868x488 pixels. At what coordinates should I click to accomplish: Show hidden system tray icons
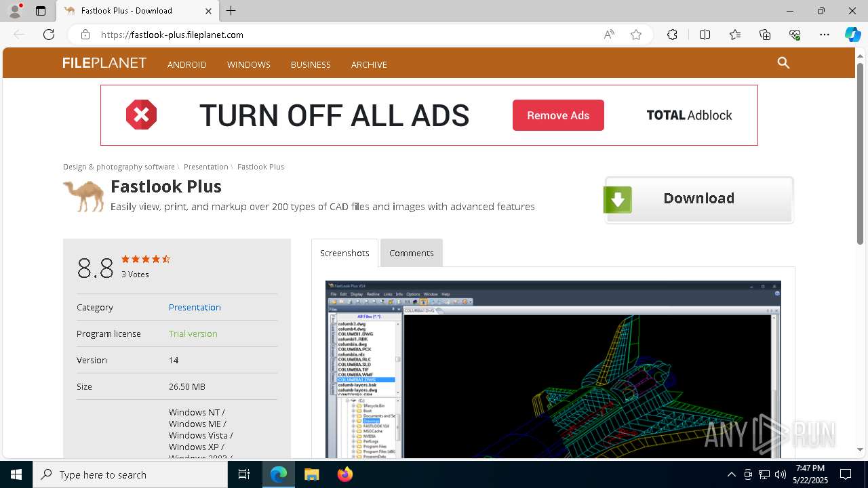pyautogui.click(x=731, y=474)
